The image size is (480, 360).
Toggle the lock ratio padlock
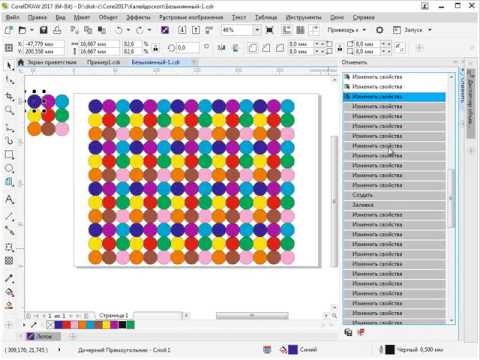click(x=155, y=48)
